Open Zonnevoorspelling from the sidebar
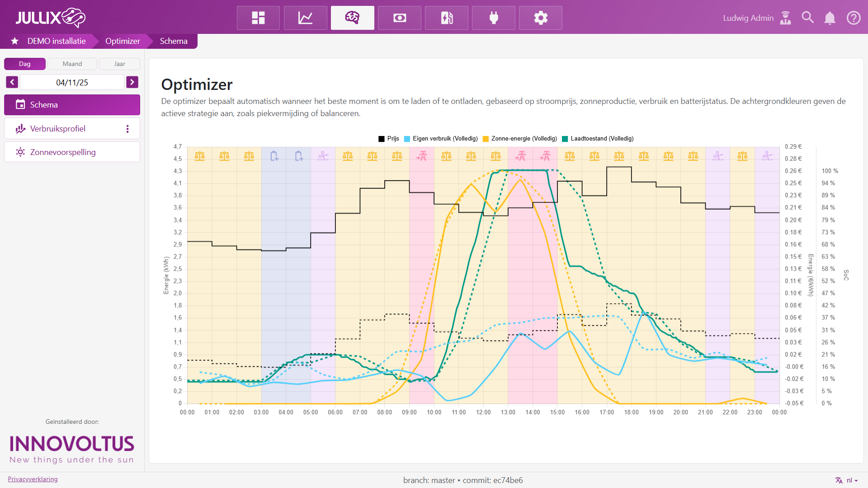The image size is (868, 488). coord(63,152)
